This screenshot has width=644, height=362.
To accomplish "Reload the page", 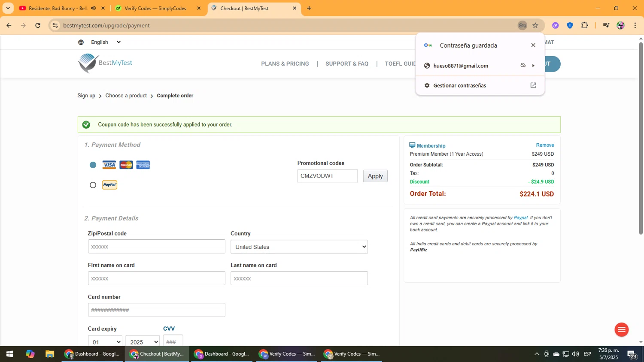I will 38,25.
